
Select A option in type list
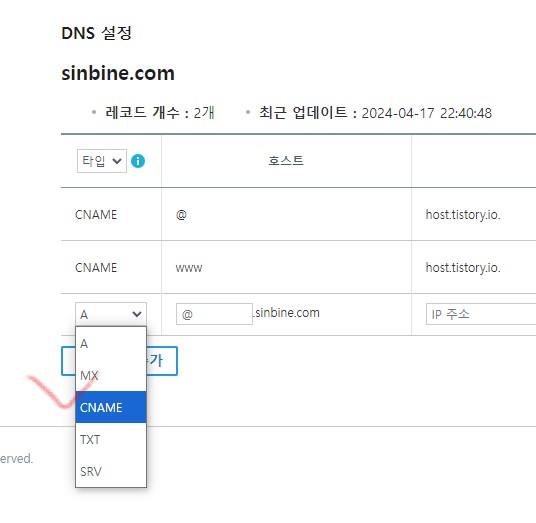tap(111, 343)
